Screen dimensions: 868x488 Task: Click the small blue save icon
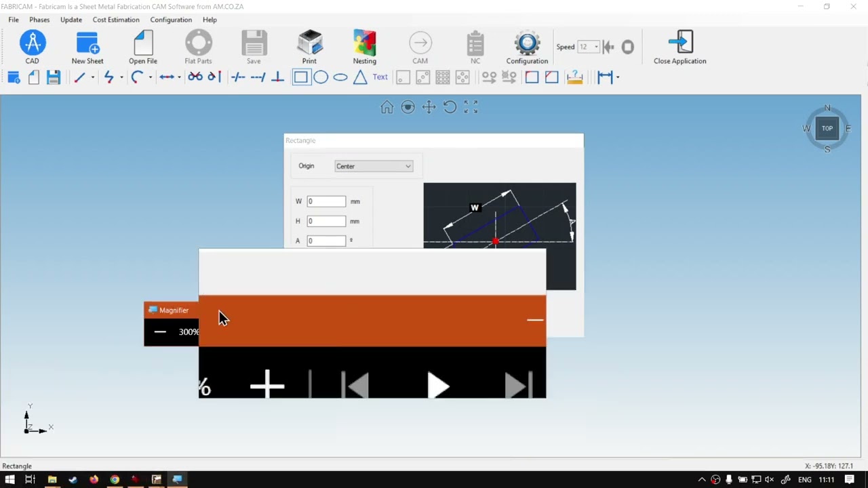pyautogui.click(x=54, y=77)
